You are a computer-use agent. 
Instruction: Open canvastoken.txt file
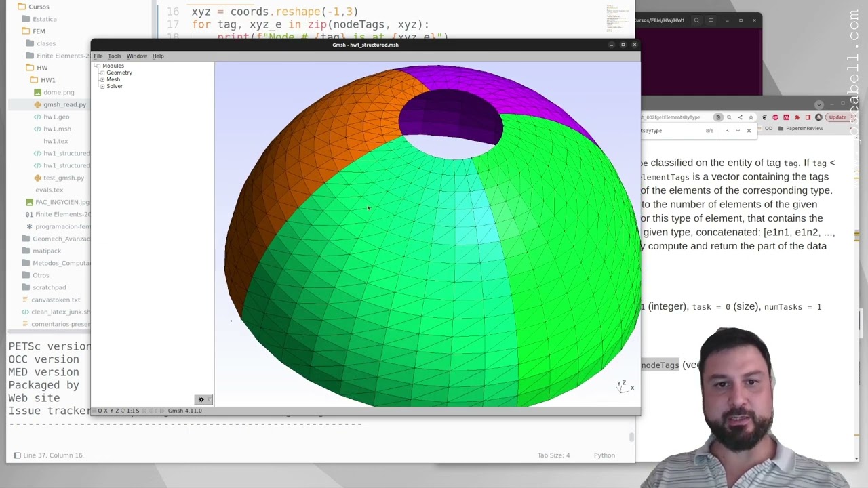pyautogui.click(x=56, y=300)
